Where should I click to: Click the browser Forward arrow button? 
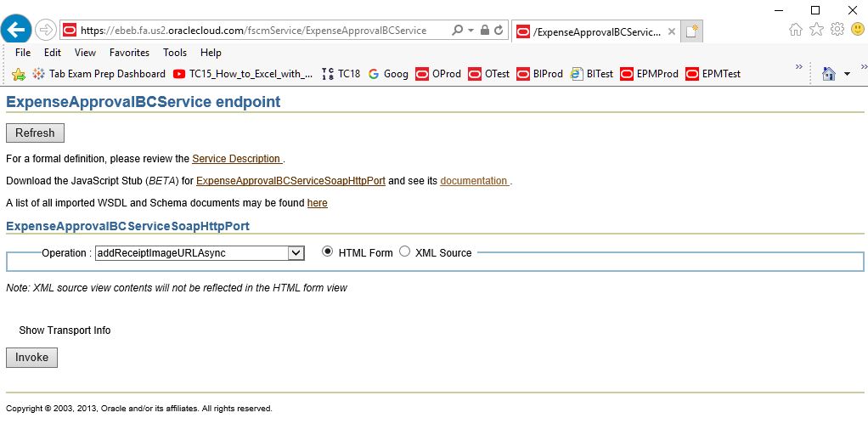[x=45, y=30]
